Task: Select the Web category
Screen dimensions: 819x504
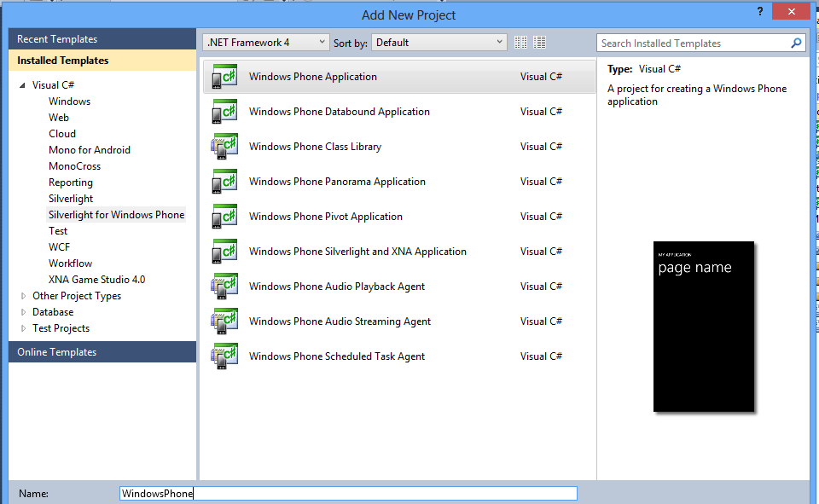Action: click(59, 118)
